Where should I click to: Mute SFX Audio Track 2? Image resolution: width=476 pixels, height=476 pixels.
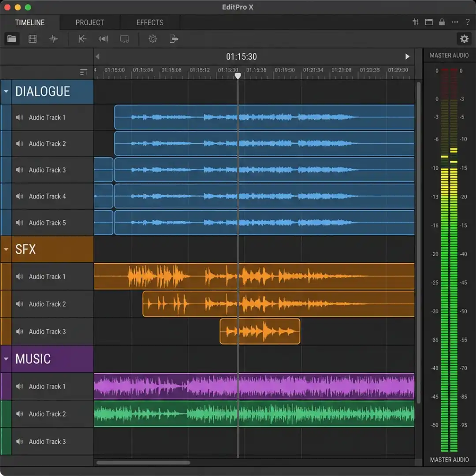(19, 304)
